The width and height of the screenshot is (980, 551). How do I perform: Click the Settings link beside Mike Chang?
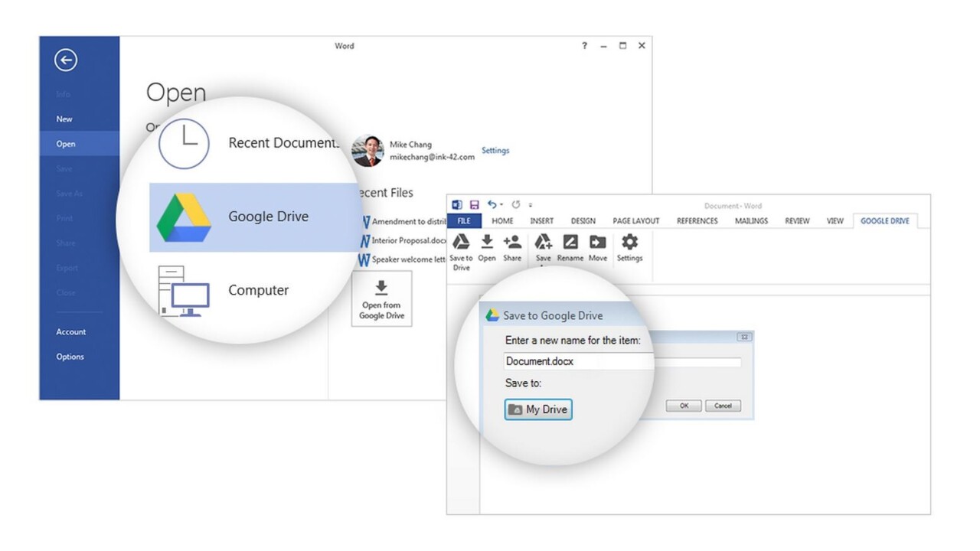pyautogui.click(x=495, y=151)
